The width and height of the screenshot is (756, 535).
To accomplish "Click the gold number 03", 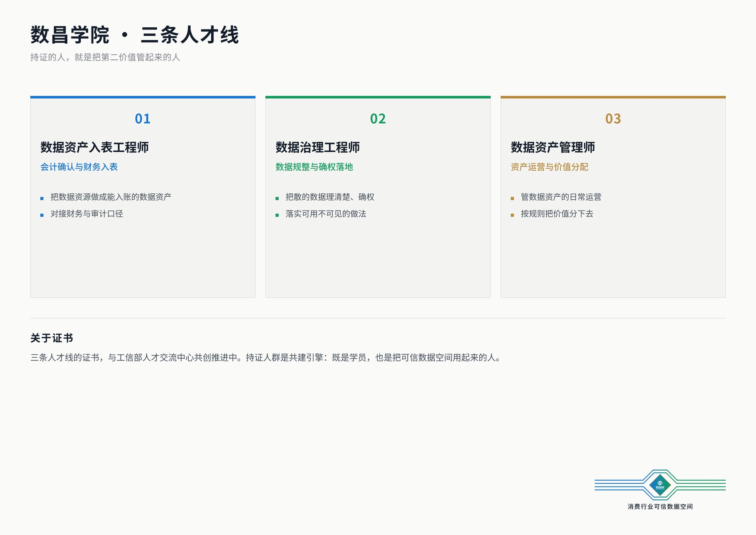I will point(613,119).
